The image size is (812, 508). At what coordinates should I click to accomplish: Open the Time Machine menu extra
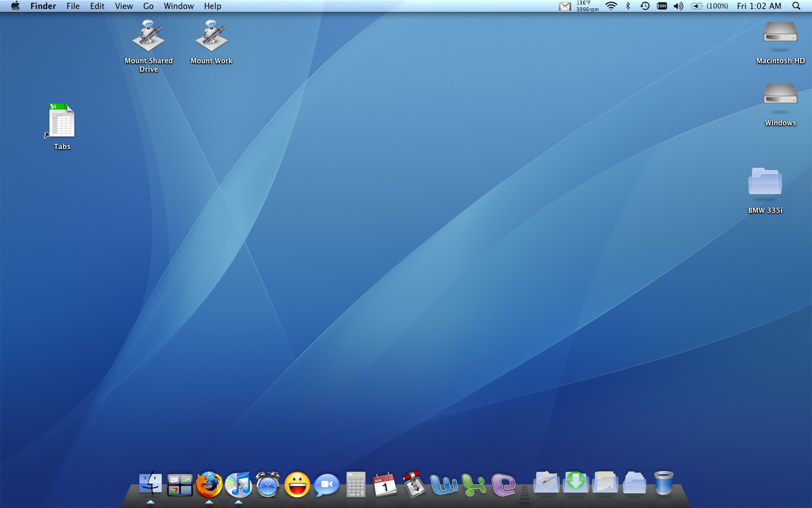pyautogui.click(x=645, y=6)
